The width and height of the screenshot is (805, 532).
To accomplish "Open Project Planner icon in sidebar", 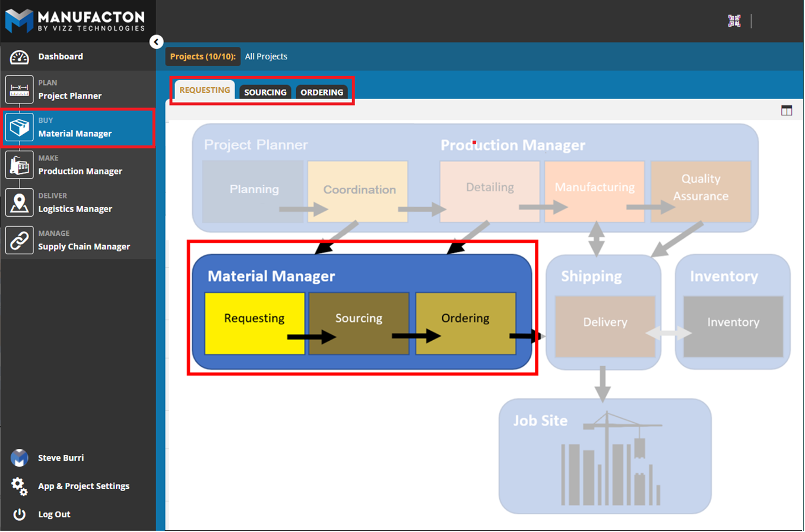I will [x=20, y=90].
